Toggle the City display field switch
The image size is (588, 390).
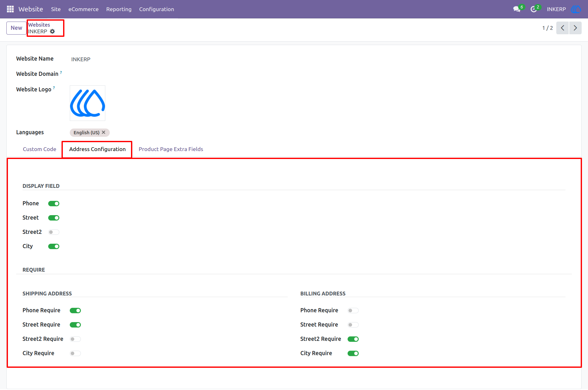point(54,246)
